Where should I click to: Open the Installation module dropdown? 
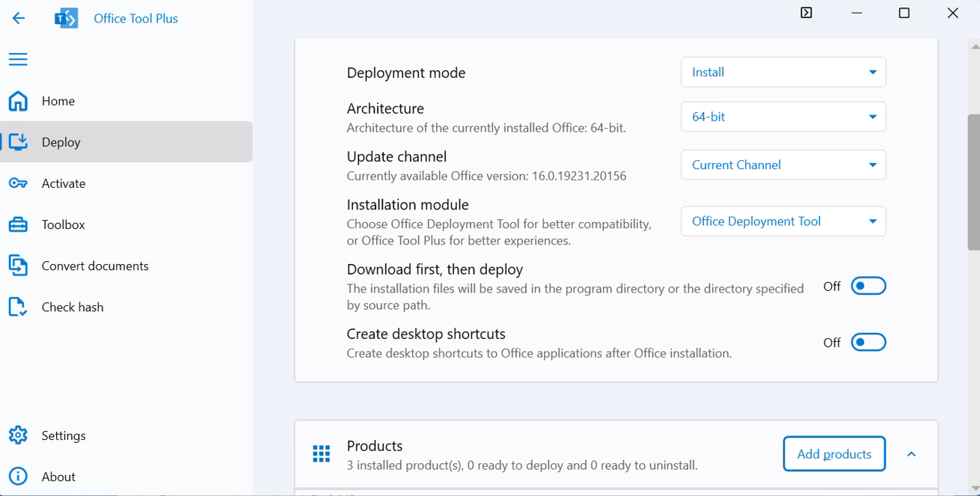coord(783,221)
